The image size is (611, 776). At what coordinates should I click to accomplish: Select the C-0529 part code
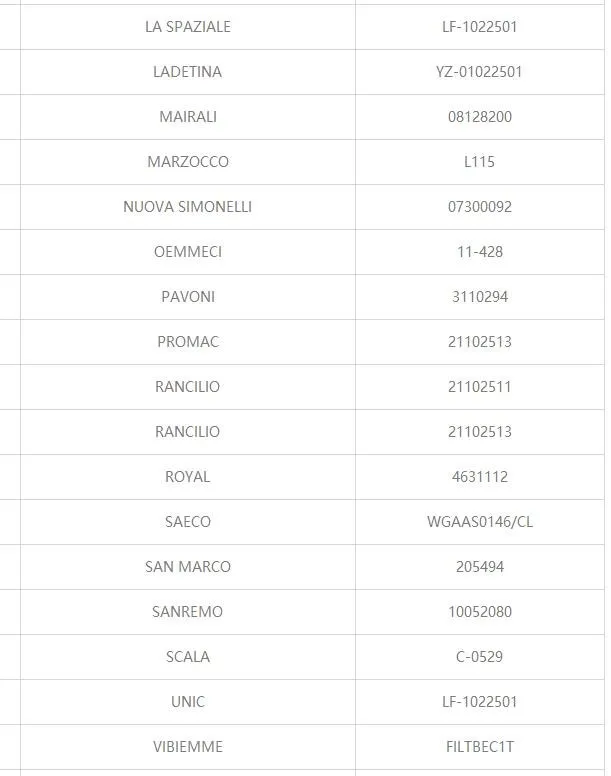(479, 657)
